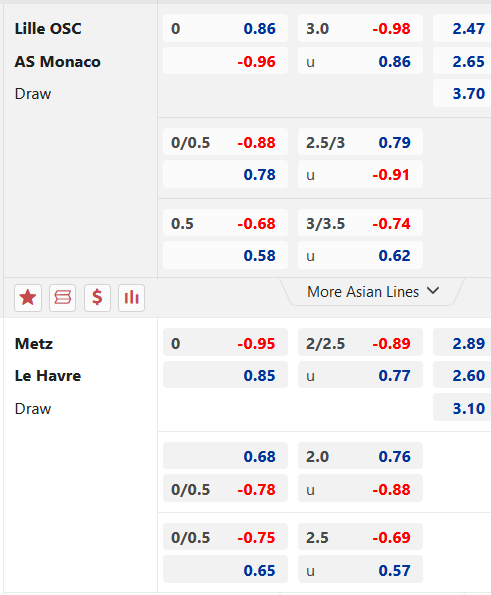Select AS Monaco win odds 2.65

pyautogui.click(x=462, y=61)
